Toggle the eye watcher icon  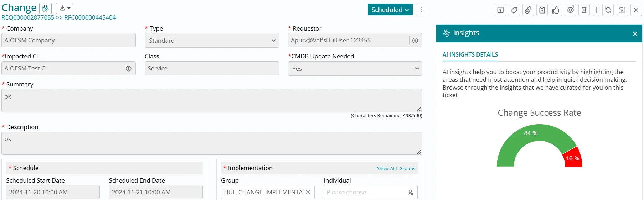tap(570, 10)
